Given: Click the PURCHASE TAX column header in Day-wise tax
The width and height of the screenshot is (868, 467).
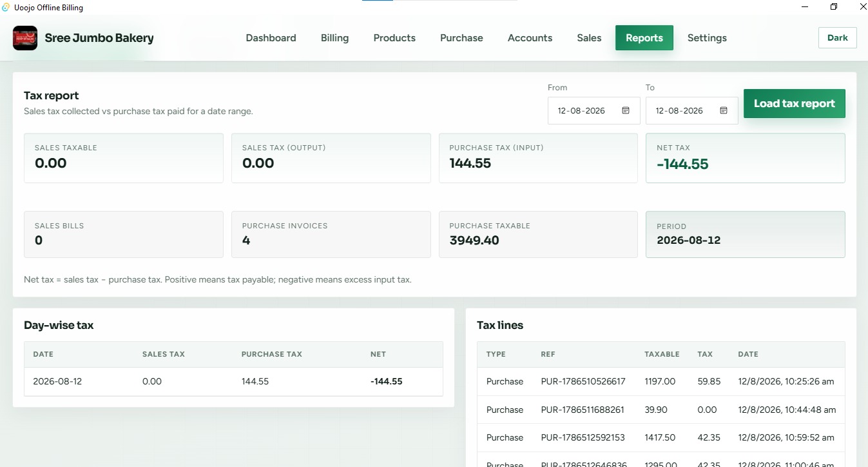Looking at the screenshot, I should [272, 354].
